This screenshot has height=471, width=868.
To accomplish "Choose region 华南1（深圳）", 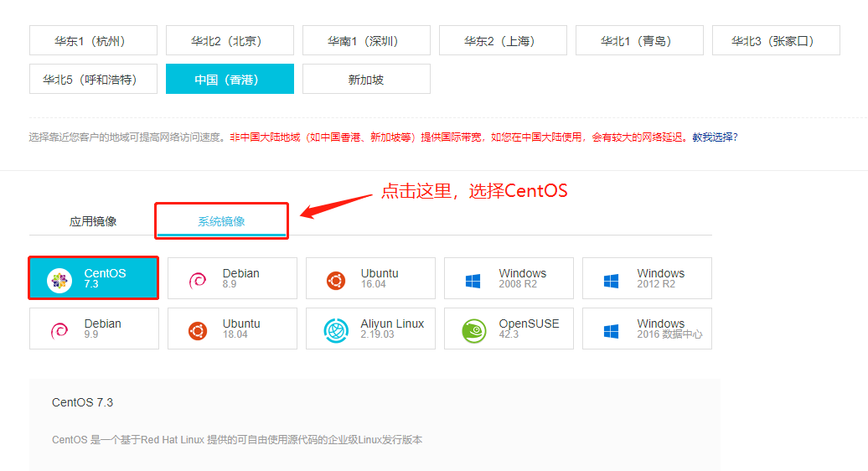I will [x=366, y=40].
